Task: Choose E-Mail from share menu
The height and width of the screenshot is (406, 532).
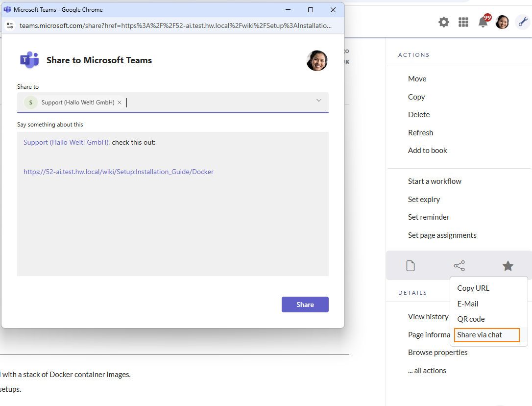Action: tap(468, 304)
